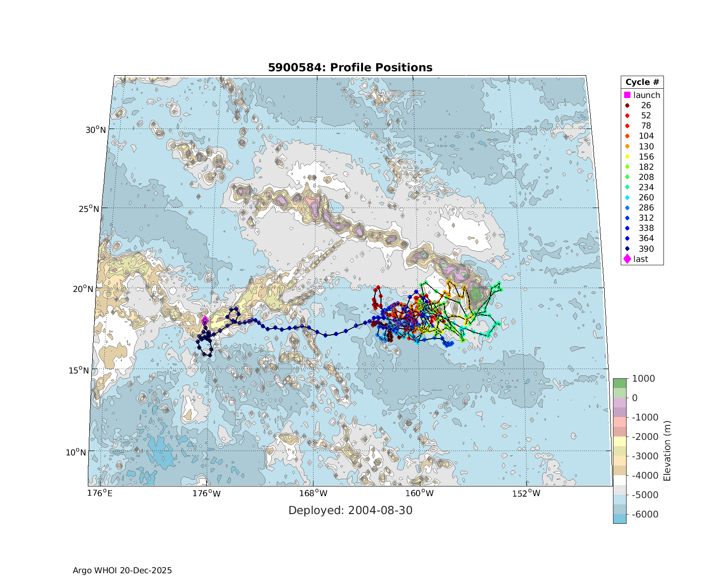The image size is (728, 582).
Task: Click the magenta launch square in the legend
Action: click(x=627, y=95)
